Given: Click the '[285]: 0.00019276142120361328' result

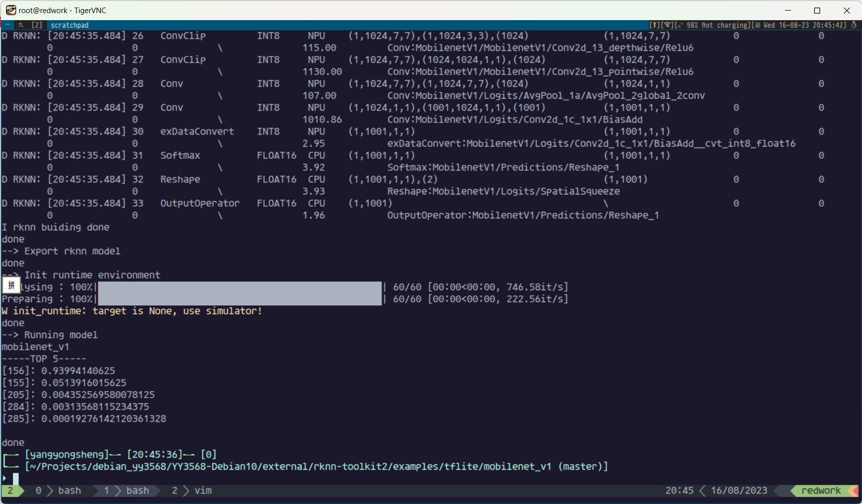Looking at the screenshot, I should click(x=84, y=419).
